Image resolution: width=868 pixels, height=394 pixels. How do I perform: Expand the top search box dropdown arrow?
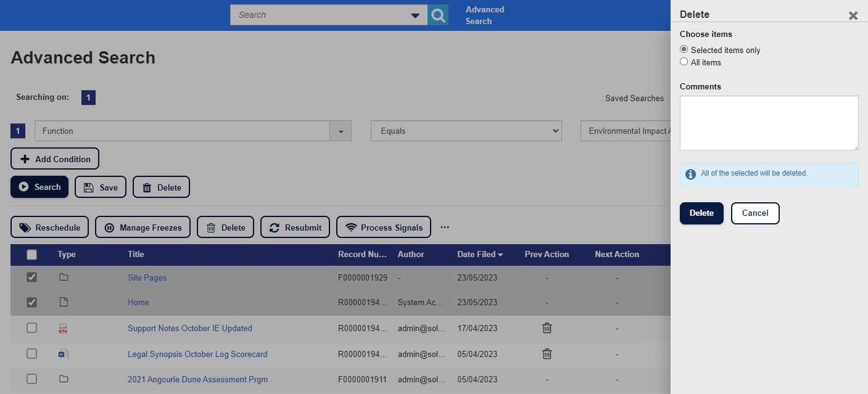(x=415, y=15)
